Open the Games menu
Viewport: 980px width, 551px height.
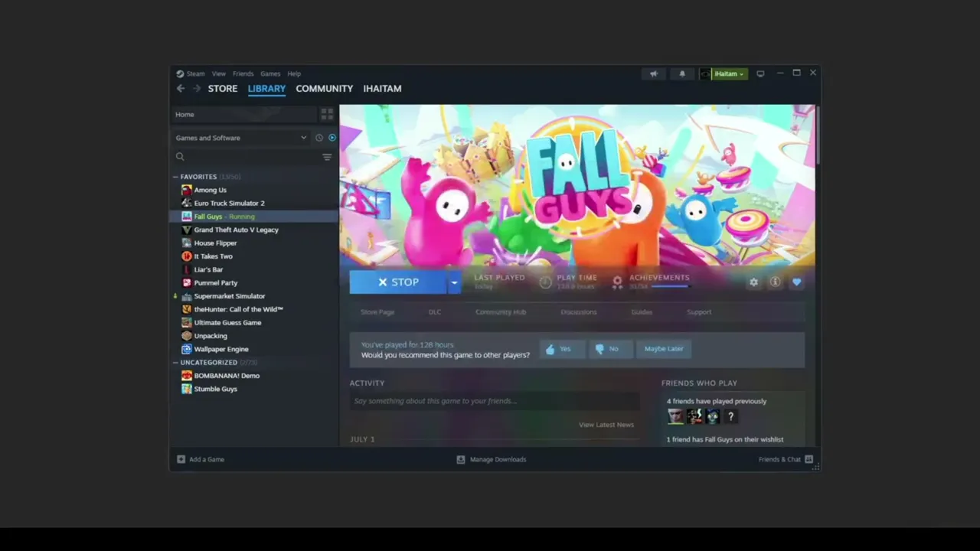(270, 73)
